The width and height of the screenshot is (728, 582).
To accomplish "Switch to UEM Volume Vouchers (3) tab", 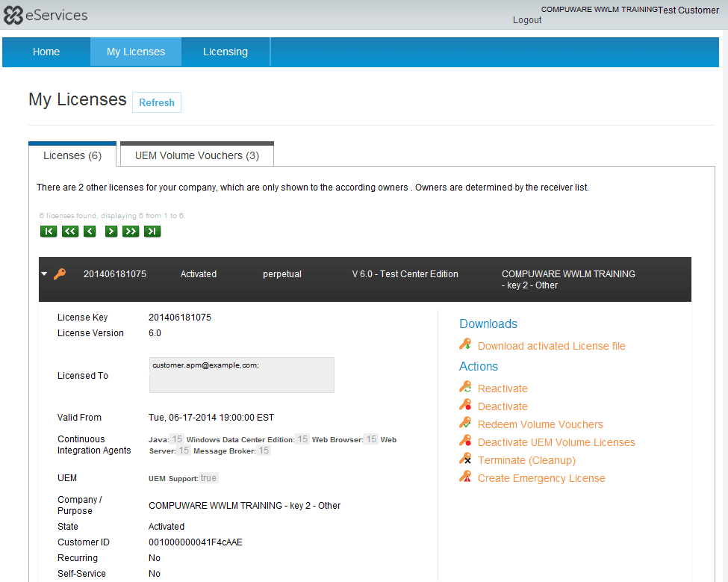I will click(x=197, y=155).
